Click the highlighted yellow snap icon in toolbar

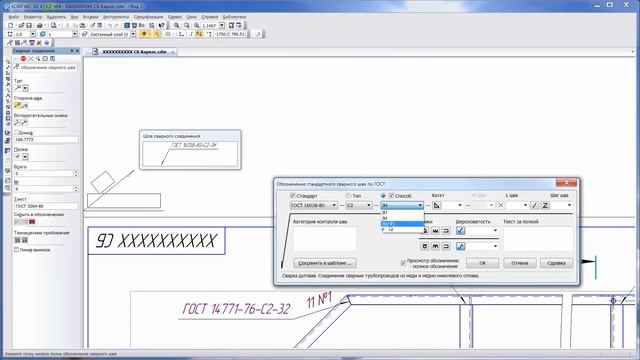[x=144, y=34]
